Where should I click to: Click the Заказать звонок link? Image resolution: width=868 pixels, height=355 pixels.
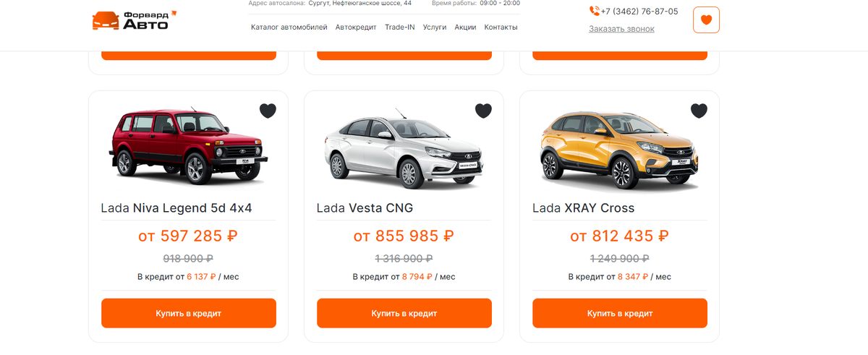621,29
